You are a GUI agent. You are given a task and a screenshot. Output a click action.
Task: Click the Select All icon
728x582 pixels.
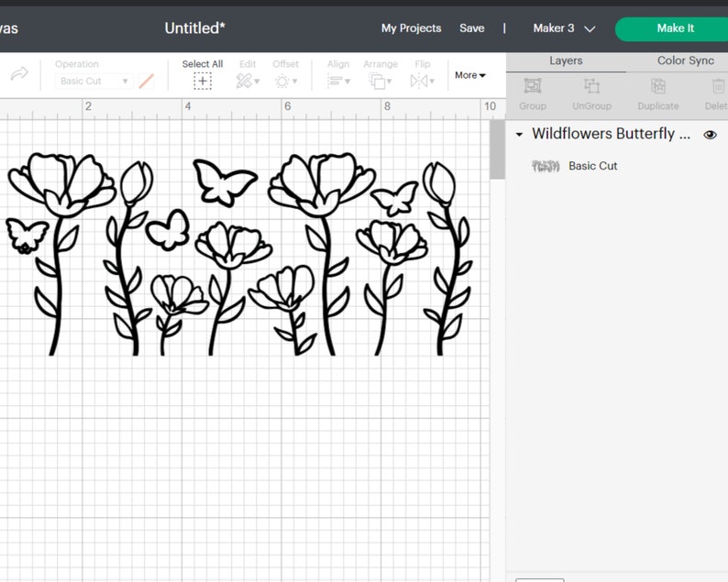(203, 82)
